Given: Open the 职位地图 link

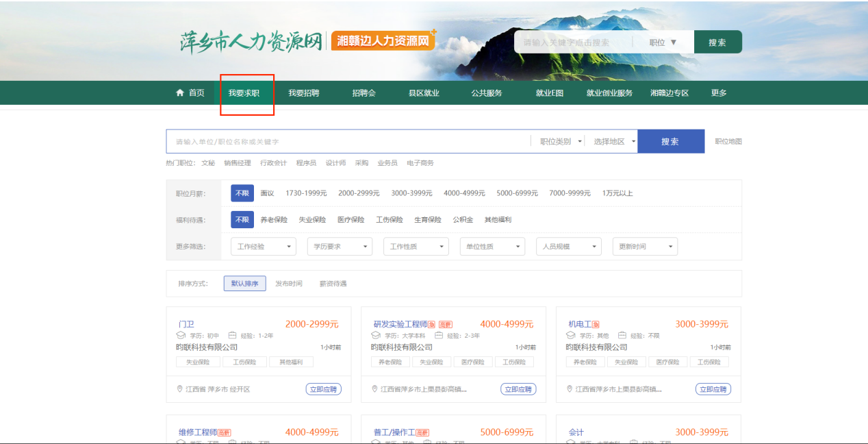Looking at the screenshot, I should click(728, 141).
